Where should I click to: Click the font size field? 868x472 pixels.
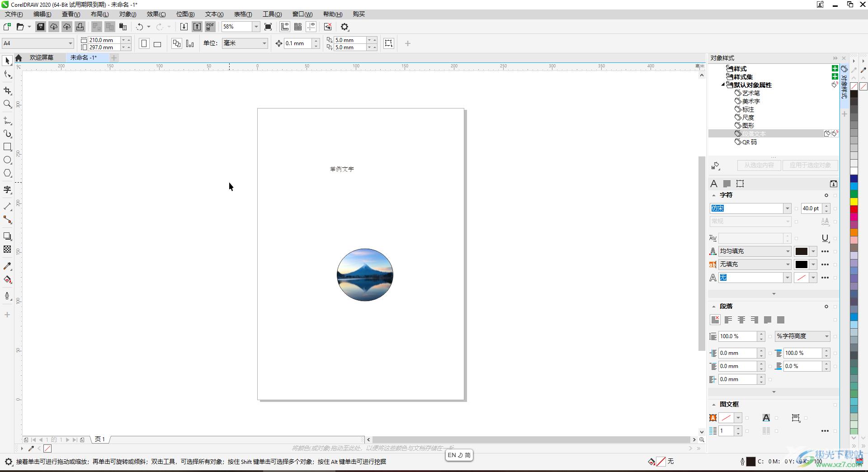tap(811, 208)
